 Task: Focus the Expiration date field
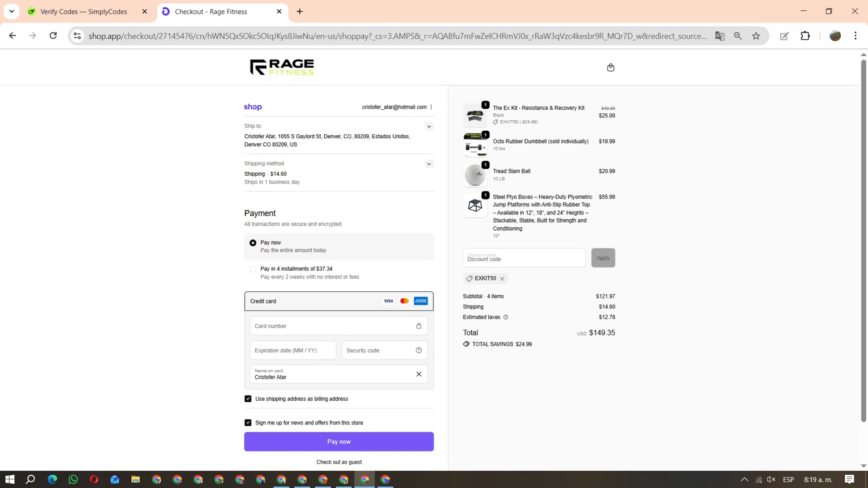(x=293, y=350)
